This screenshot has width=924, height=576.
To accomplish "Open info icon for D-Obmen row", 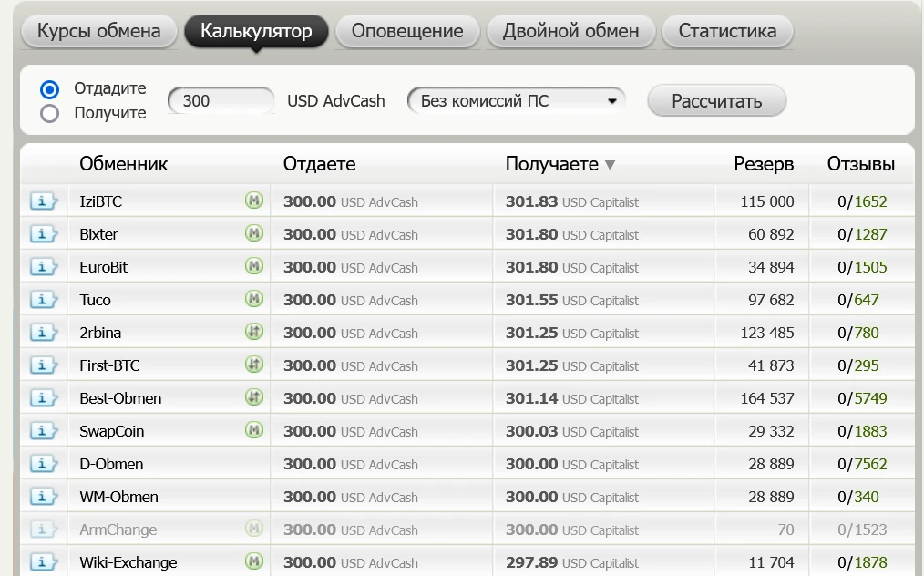I will pos(43,464).
